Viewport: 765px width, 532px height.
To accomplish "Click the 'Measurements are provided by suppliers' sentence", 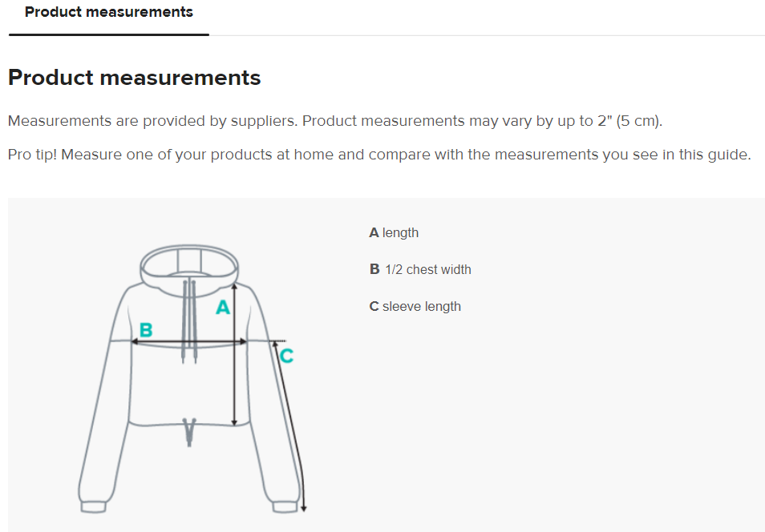I will pyautogui.click(x=334, y=122).
